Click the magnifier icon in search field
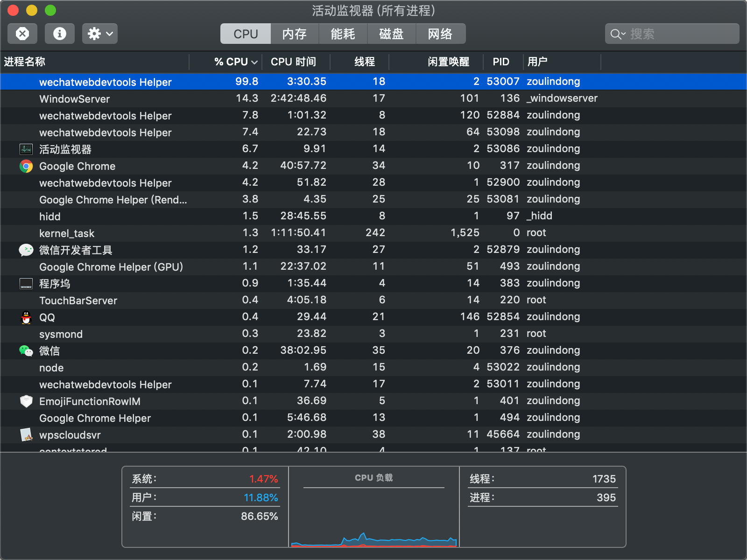 pyautogui.click(x=618, y=34)
